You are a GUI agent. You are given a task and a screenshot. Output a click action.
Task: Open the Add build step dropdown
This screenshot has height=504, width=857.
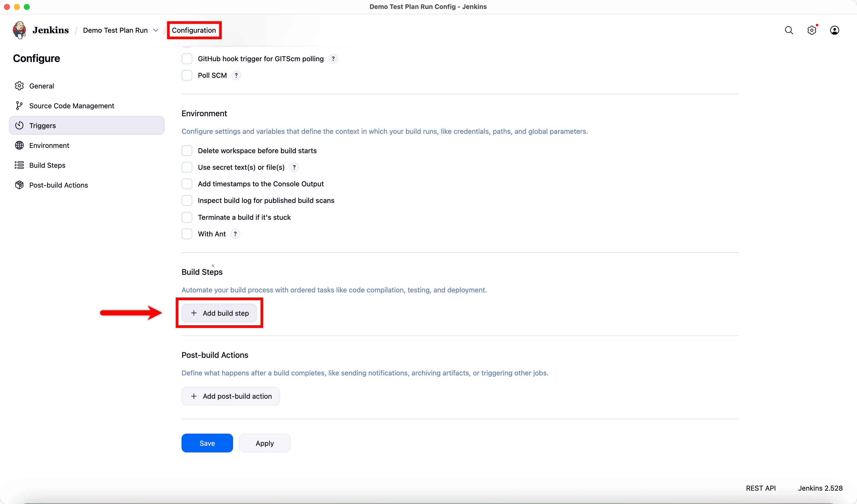pos(219,313)
